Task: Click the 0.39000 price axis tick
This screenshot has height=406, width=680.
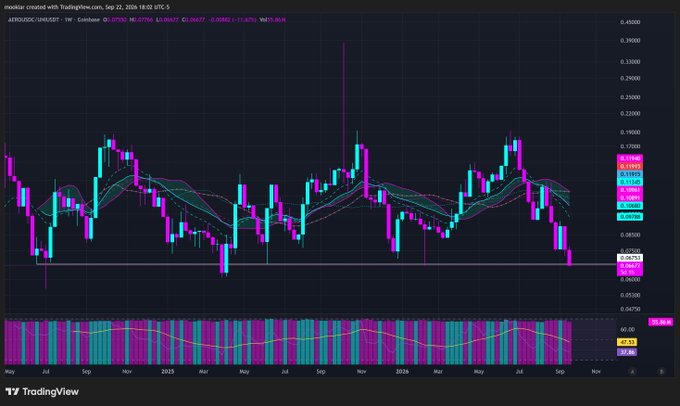Action: [x=630, y=40]
